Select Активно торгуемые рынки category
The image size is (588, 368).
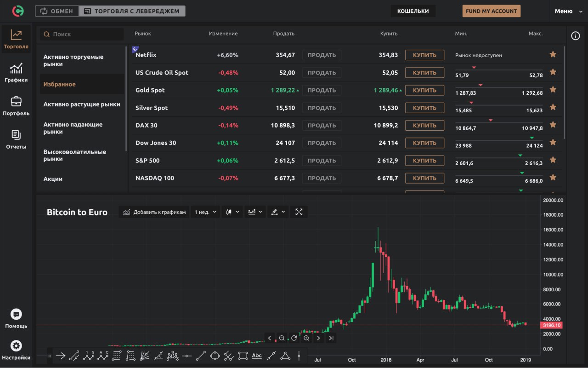[81, 61]
